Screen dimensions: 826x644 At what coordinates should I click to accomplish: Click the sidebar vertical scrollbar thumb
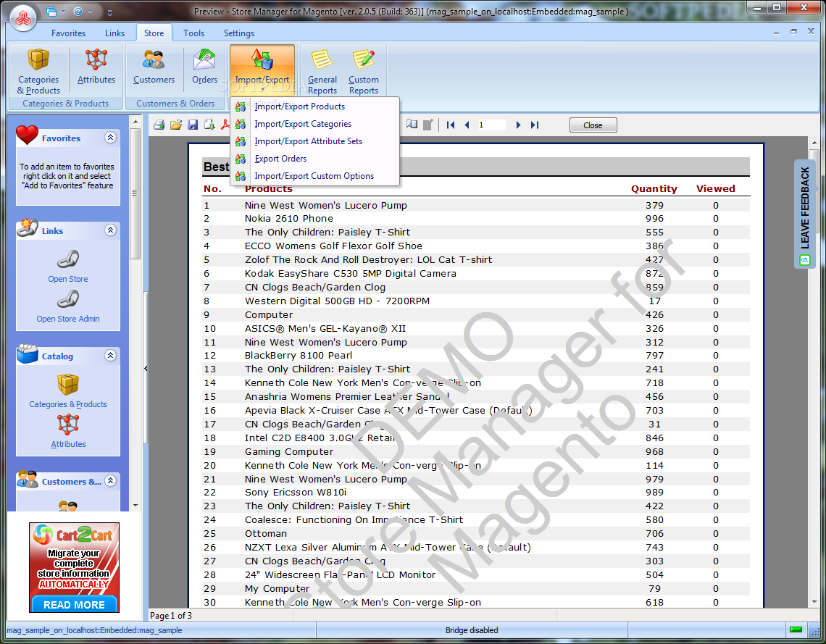click(135, 193)
